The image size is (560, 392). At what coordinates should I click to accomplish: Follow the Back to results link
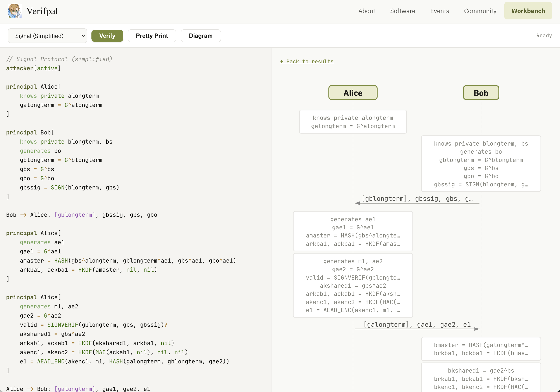point(307,62)
